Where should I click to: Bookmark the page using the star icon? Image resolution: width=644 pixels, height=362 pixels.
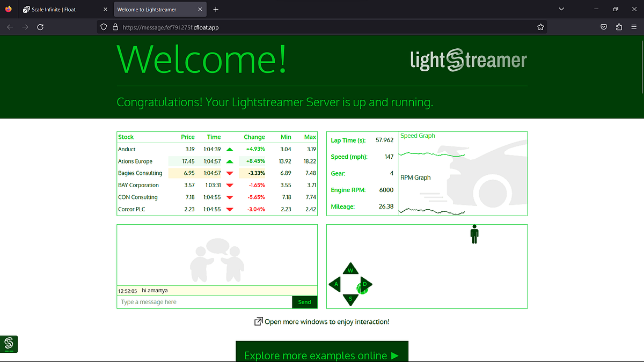click(540, 26)
